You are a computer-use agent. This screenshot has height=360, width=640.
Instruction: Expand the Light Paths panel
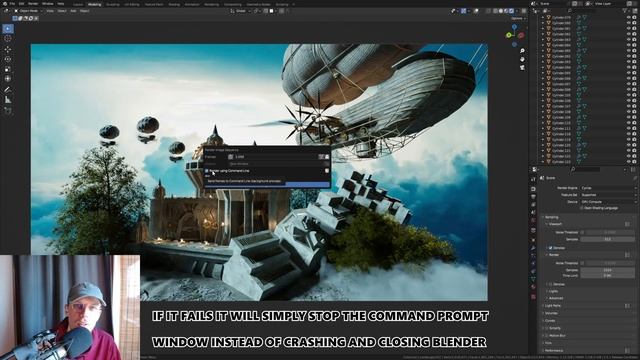tap(553, 305)
